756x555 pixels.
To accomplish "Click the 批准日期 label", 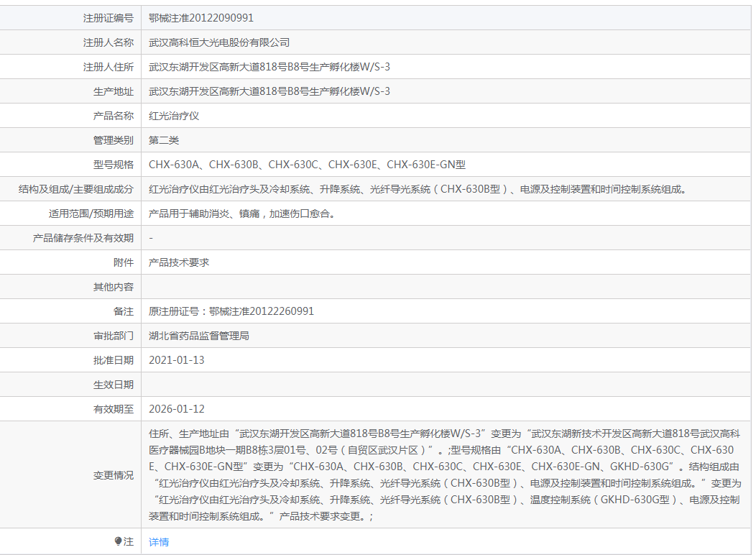I will pos(114,360).
